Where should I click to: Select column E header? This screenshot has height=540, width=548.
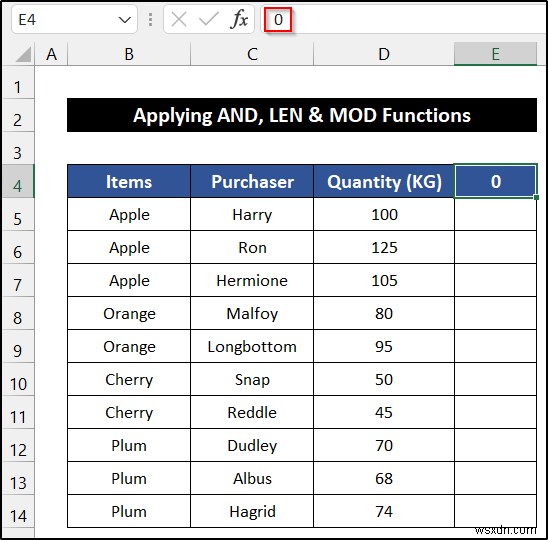point(495,54)
